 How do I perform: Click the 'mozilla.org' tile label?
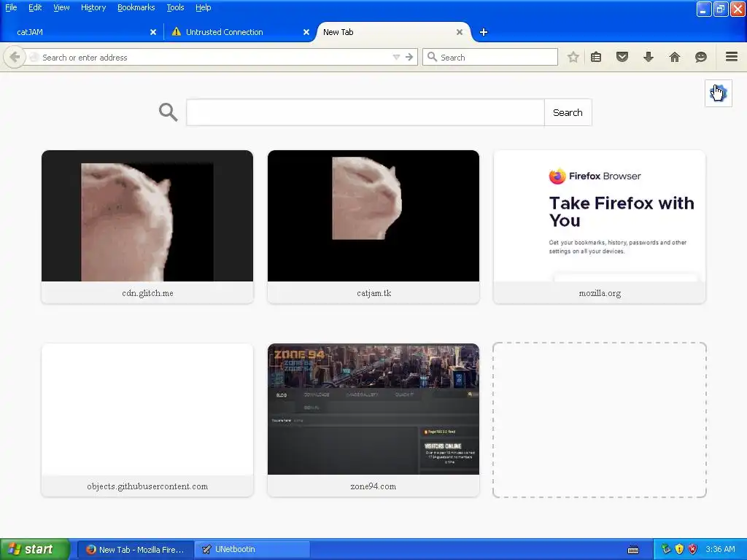600,293
